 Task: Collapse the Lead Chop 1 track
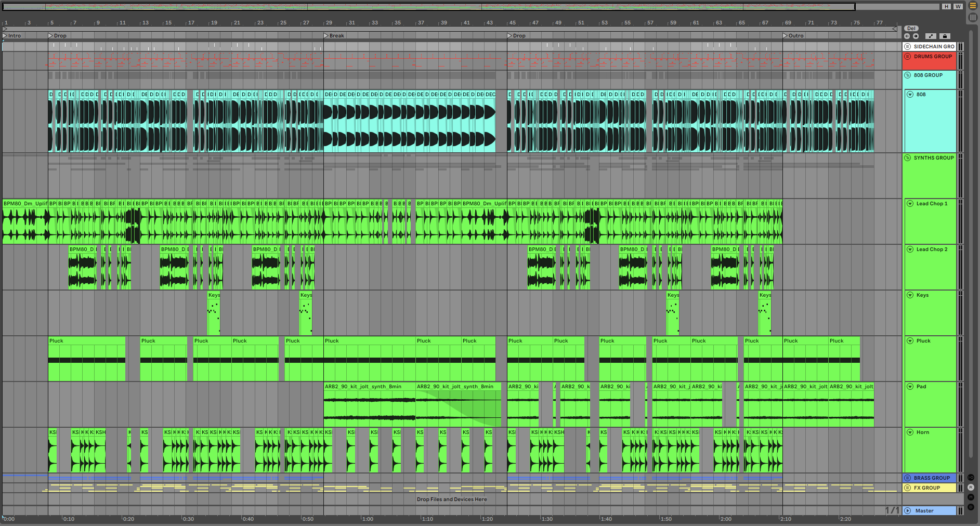pyautogui.click(x=910, y=204)
